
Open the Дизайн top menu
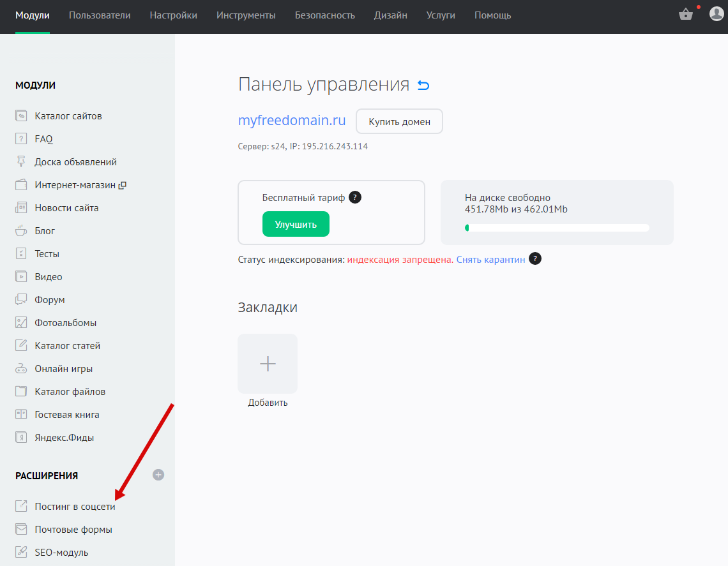[x=390, y=15]
